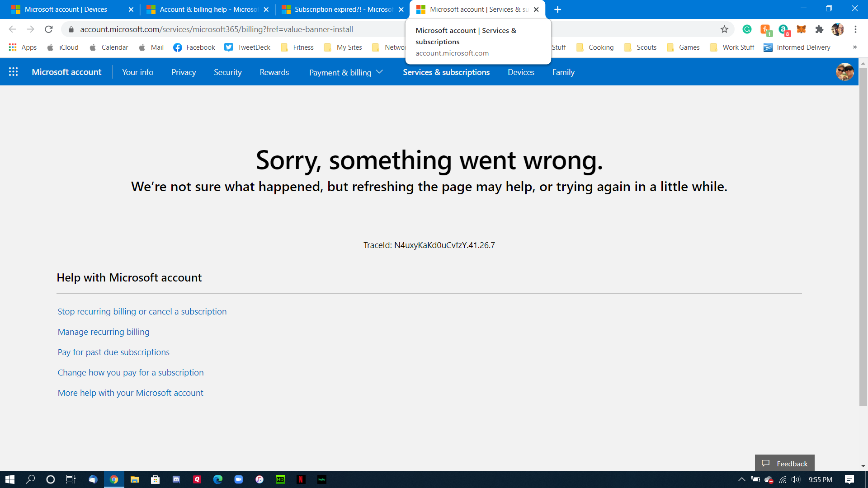Screen dimensions: 868x488
Task: Open the Grammarly extension icon
Action: pos(747,29)
